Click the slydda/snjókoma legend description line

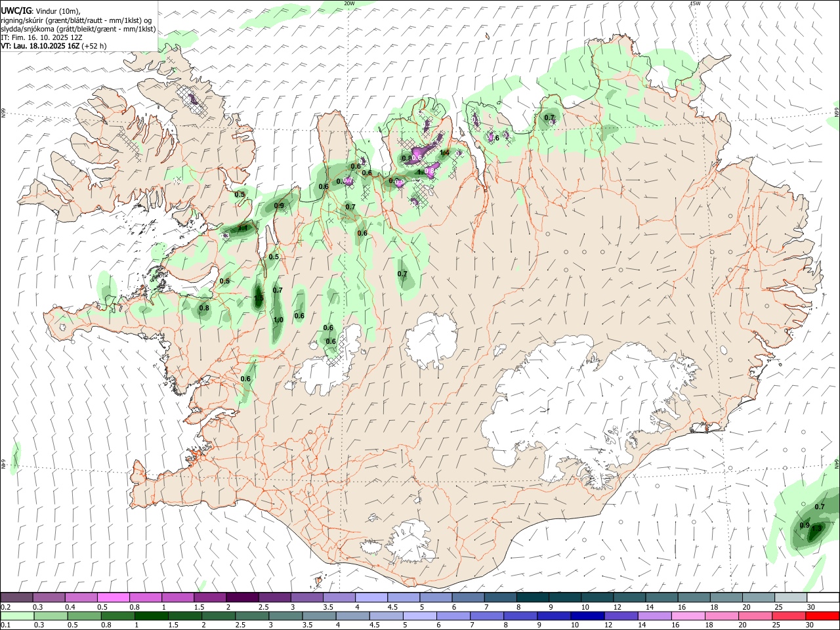pos(78,29)
